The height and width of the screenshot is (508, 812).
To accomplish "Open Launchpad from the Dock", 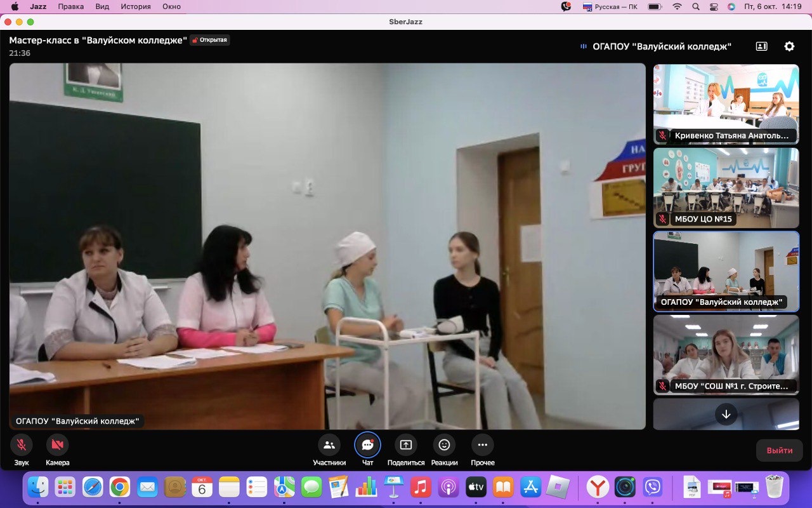I will (65, 487).
